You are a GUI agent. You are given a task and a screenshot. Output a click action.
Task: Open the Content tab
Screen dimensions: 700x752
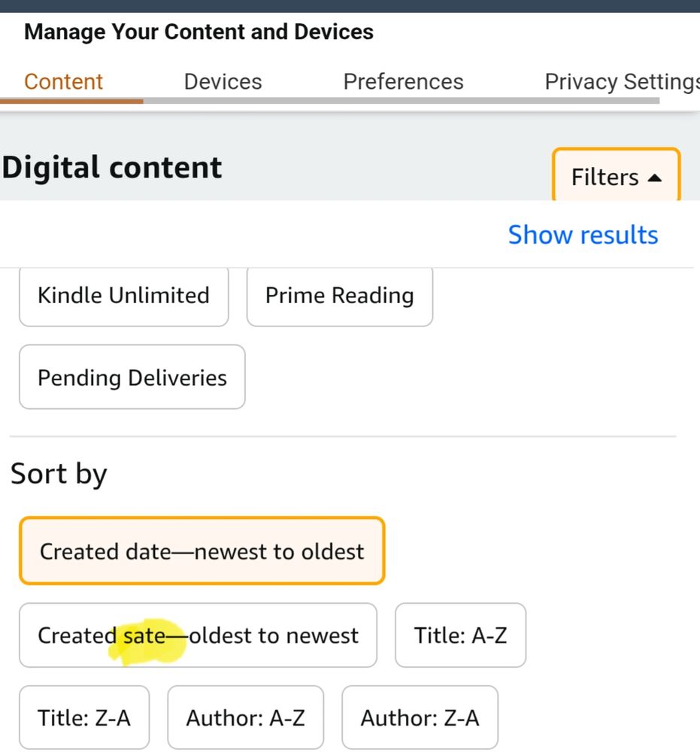64,81
